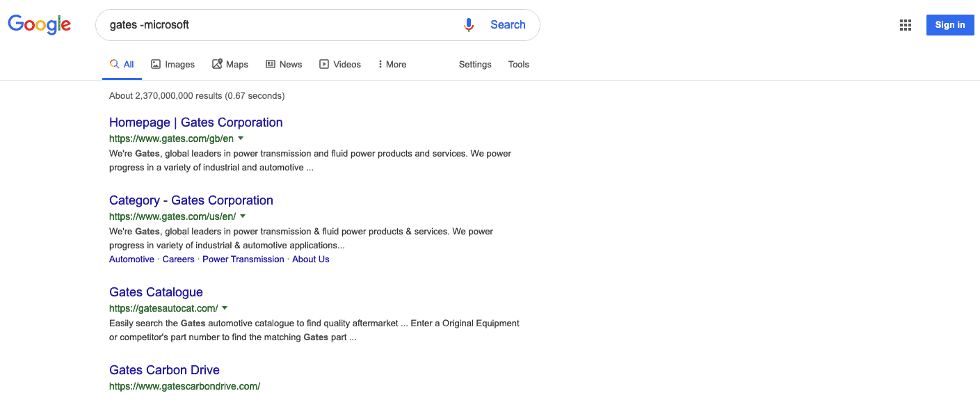Open the Tools menu
This screenshot has width=980, height=407.
[x=518, y=64]
